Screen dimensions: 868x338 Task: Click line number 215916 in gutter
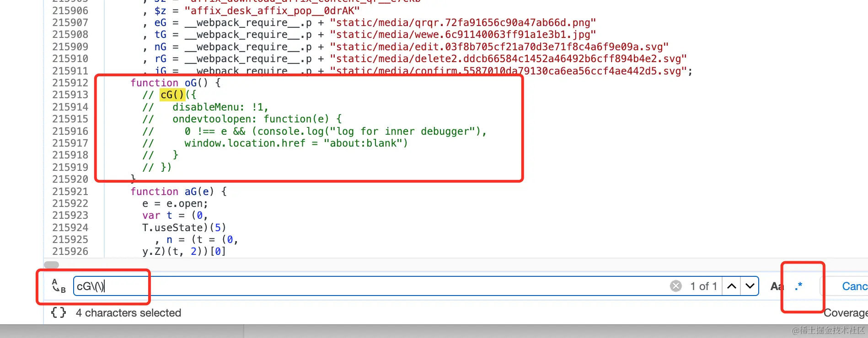(70, 131)
